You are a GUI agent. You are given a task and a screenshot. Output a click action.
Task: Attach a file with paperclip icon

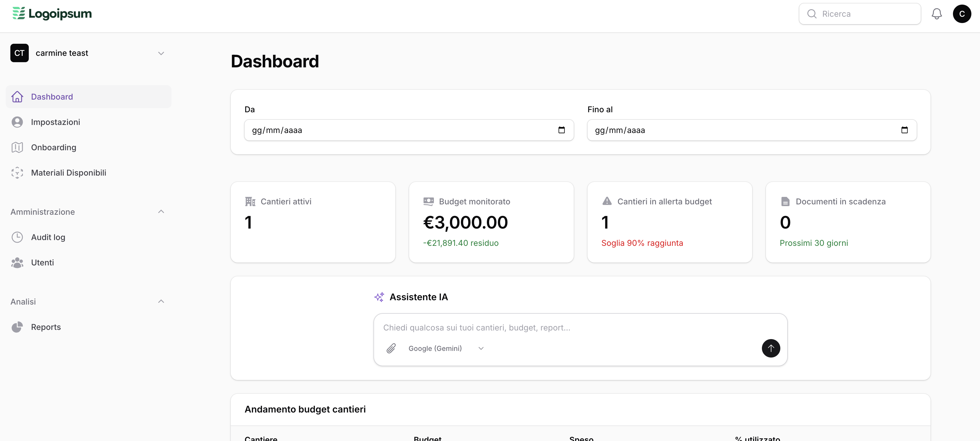point(391,348)
